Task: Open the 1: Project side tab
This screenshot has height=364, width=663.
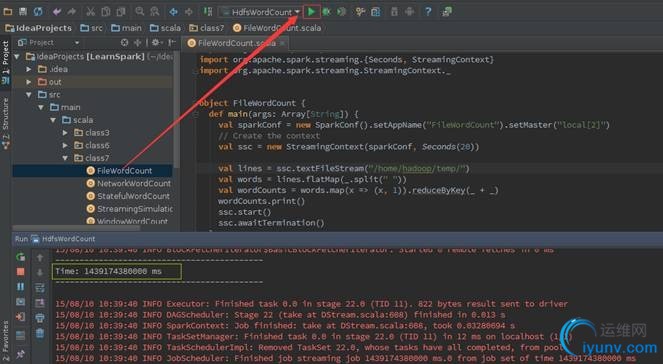Action: pyautogui.click(x=5, y=63)
